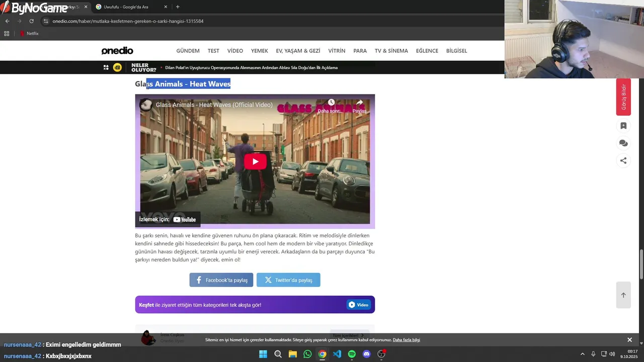644x362 pixels.
Task: Click the Glass Animals channel avatar in video
Action: pyautogui.click(x=146, y=105)
